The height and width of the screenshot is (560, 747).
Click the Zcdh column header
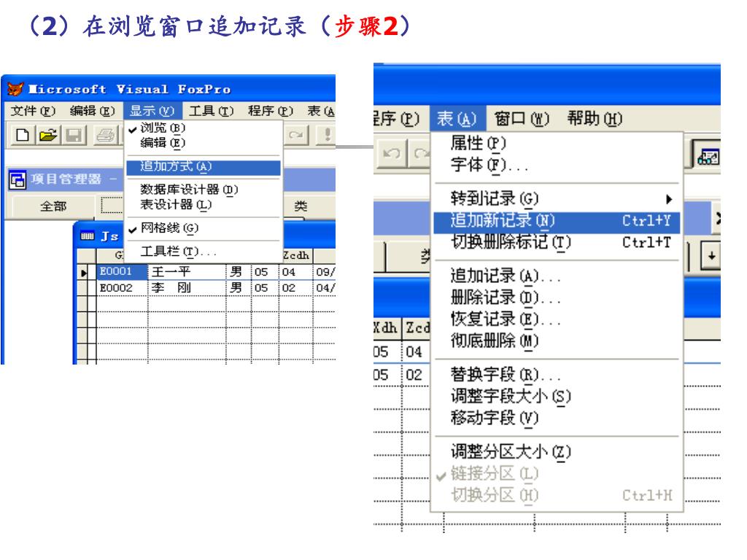[x=296, y=255]
